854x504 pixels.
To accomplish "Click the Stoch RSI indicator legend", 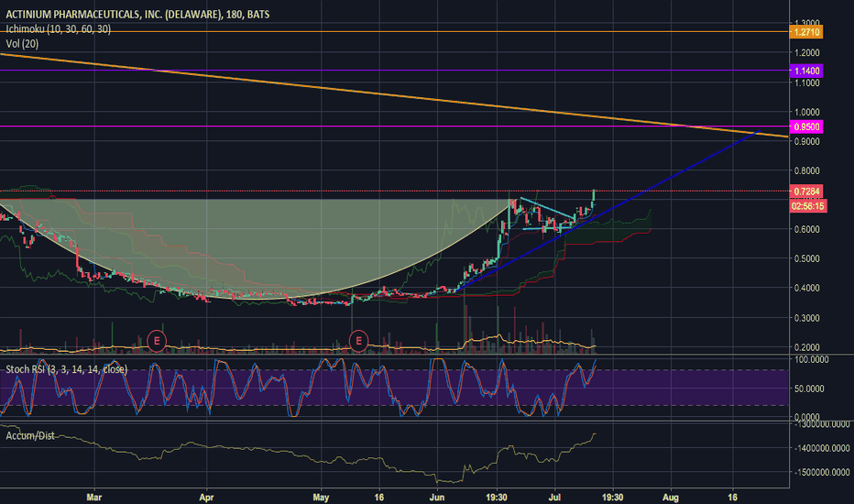I will tap(67, 369).
